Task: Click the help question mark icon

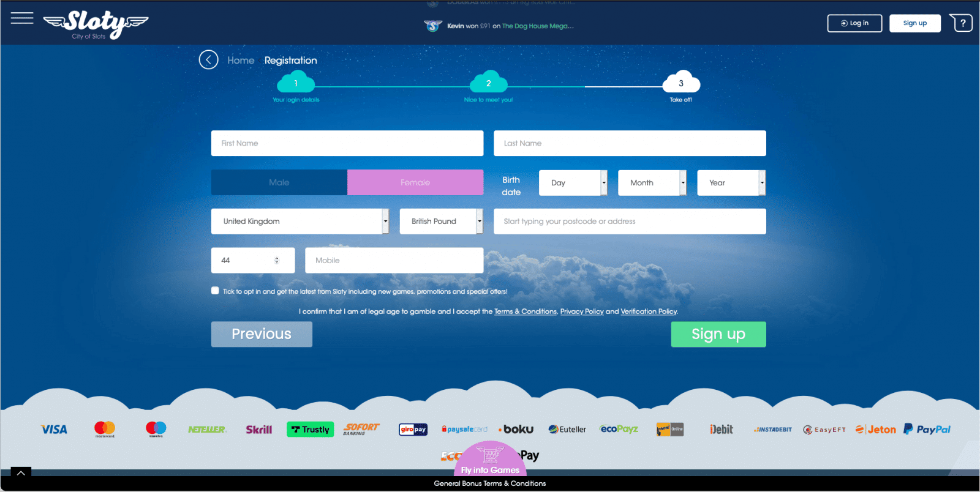Action: (x=962, y=23)
